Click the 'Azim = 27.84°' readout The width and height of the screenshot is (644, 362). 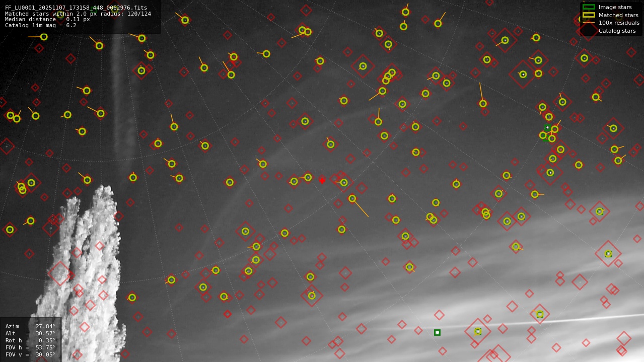[x=30, y=326]
